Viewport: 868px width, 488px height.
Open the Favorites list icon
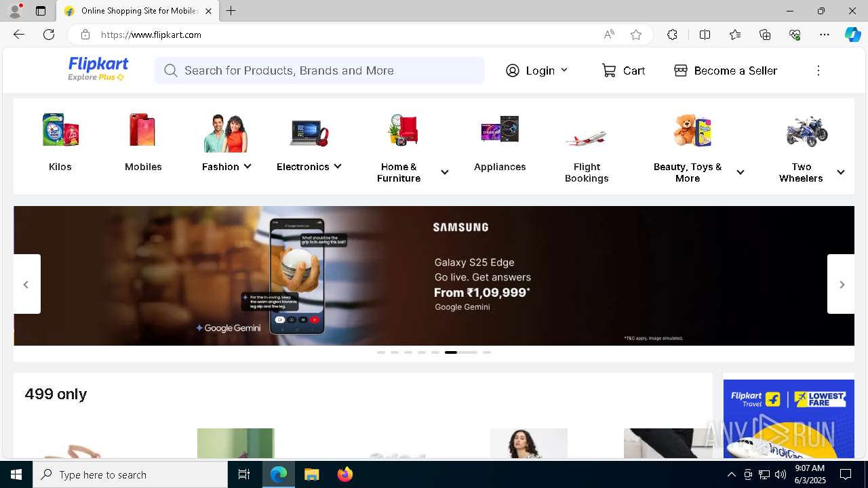735,35
